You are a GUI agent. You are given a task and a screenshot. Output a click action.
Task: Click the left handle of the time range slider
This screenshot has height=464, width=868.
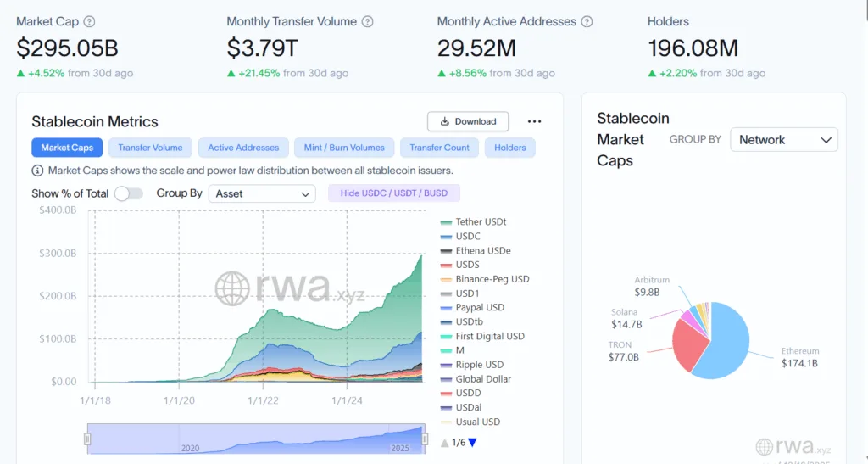click(86, 439)
